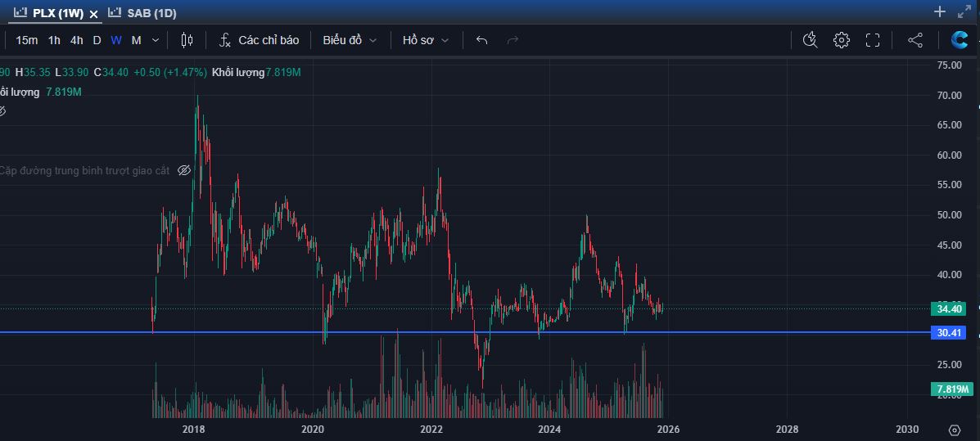
Task: Open chart settings gear icon
Action: [841, 40]
